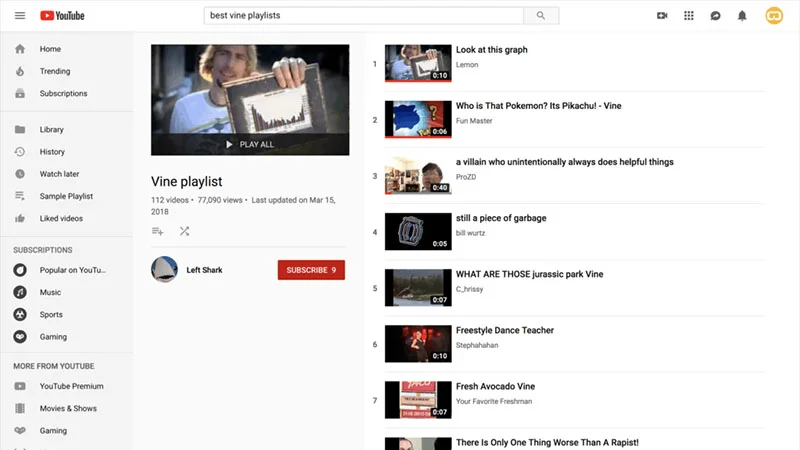Save playlist with add-to-library icon
800x450 pixels.
click(x=158, y=231)
